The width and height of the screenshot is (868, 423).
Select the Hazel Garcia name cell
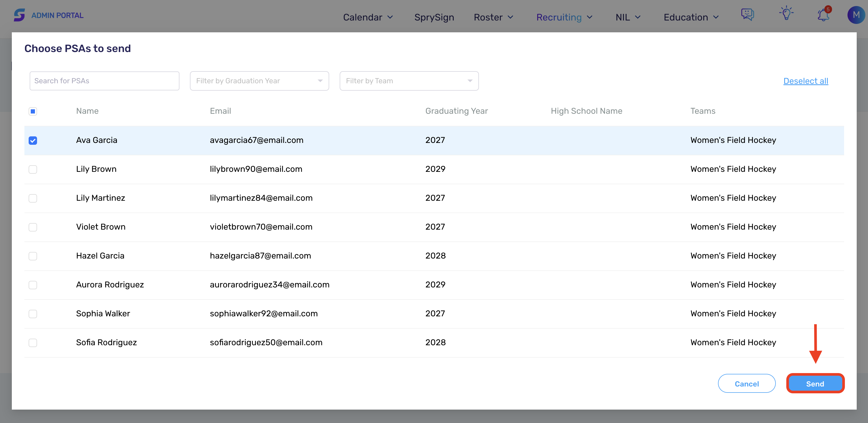(x=100, y=256)
